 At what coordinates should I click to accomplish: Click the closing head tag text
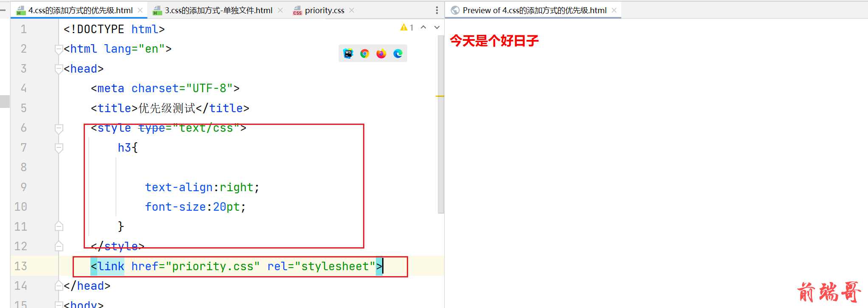tap(87, 286)
